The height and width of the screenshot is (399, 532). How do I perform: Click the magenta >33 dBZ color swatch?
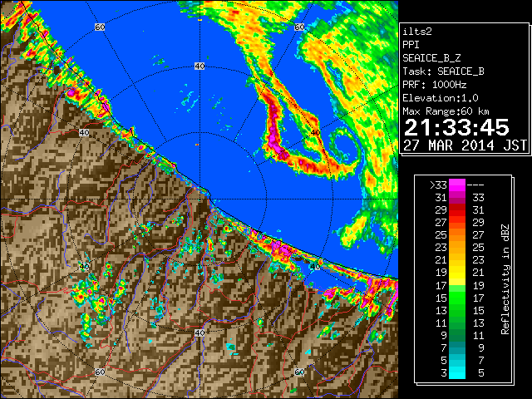click(x=456, y=185)
